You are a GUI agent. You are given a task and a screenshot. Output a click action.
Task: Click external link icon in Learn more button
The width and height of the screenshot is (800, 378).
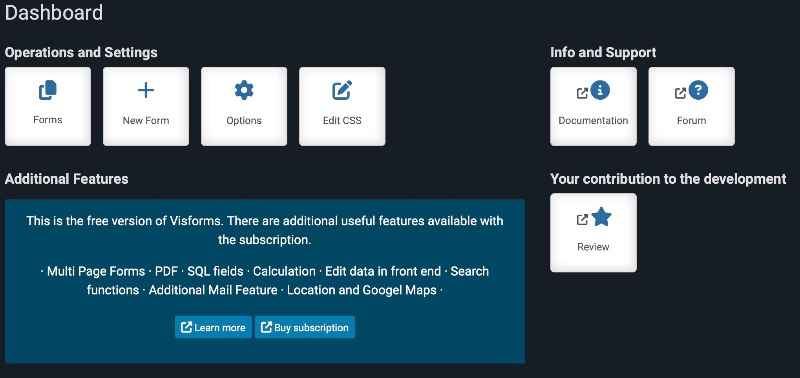coord(187,327)
